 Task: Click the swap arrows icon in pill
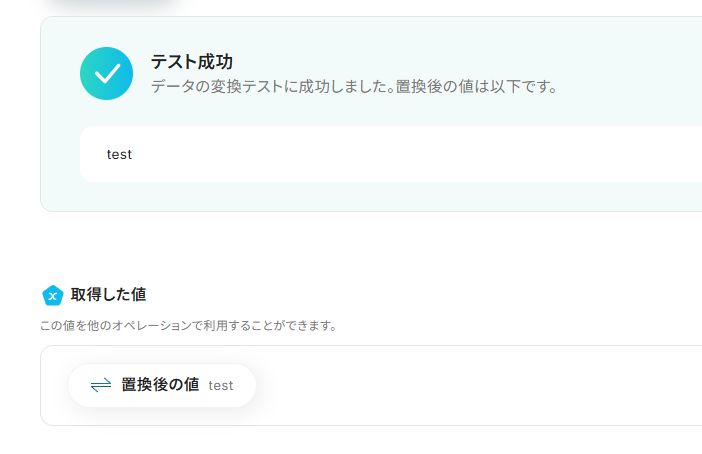tap(100, 385)
